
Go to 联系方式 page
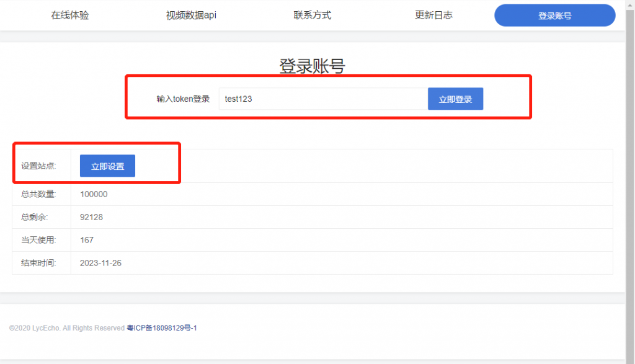pos(313,16)
